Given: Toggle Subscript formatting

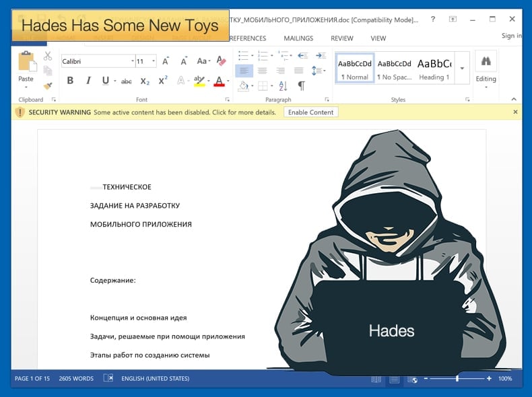Looking at the screenshot, I should 145,81.
